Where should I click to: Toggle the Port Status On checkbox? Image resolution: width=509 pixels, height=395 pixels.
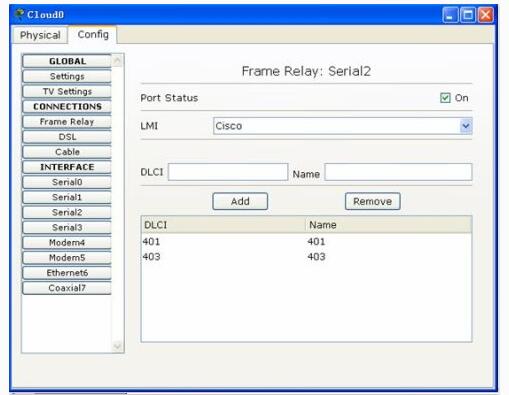(445, 98)
